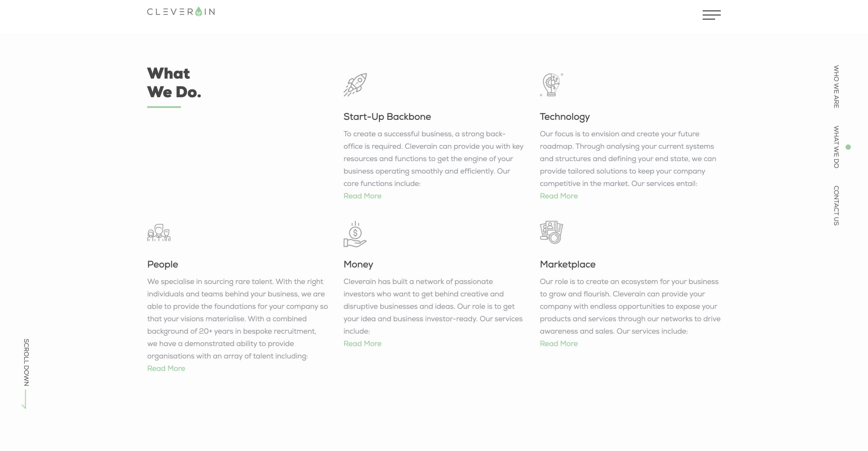Screen dimensions: 868x451
Task: Expand Read More under Start-Up Backbone
Action: 362,196
